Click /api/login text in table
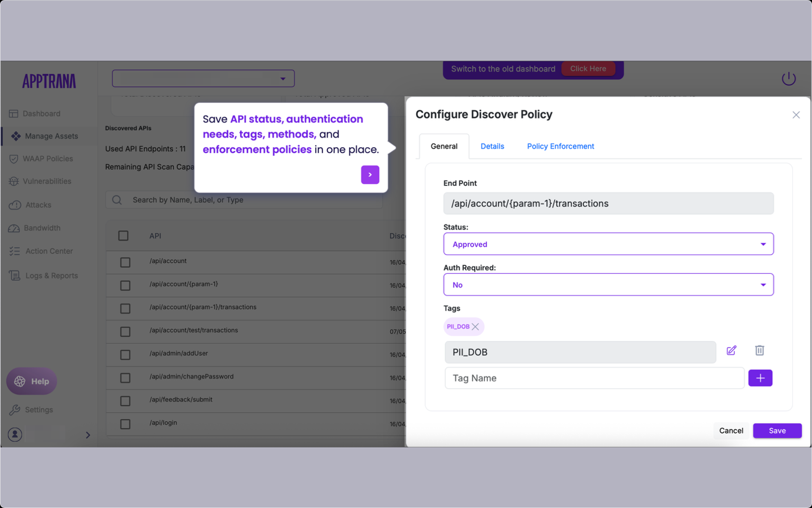The image size is (812, 508). coord(164,423)
